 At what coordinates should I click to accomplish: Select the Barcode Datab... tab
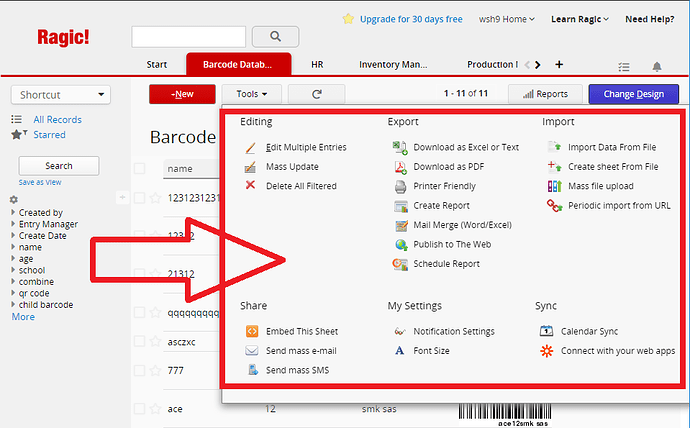click(x=238, y=64)
